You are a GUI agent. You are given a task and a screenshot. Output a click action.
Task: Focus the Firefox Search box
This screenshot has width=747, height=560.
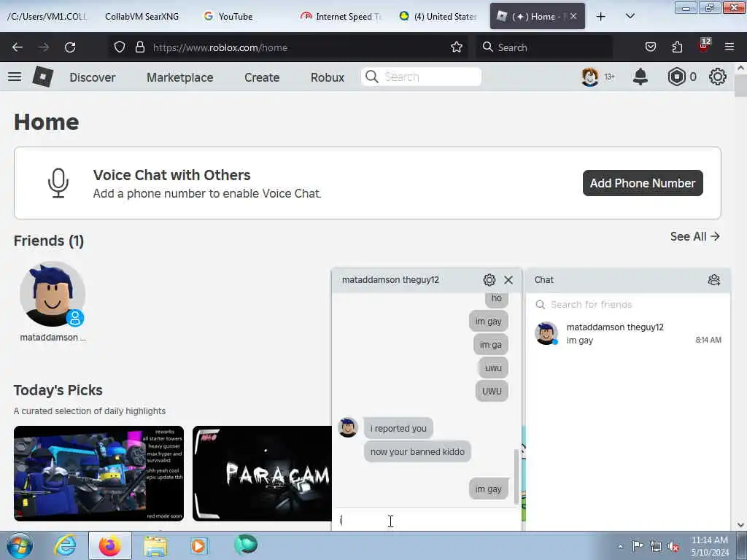coord(544,47)
